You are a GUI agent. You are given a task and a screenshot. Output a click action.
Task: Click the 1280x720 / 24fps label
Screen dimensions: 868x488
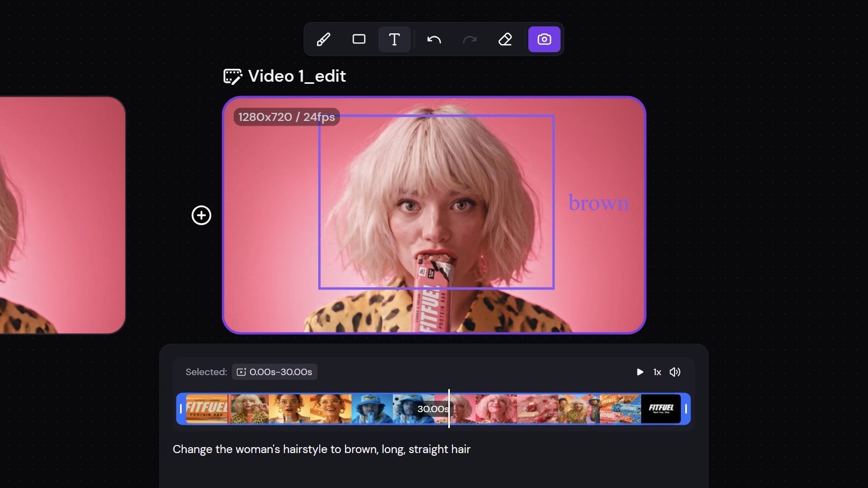pyautogui.click(x=286, y=117)
